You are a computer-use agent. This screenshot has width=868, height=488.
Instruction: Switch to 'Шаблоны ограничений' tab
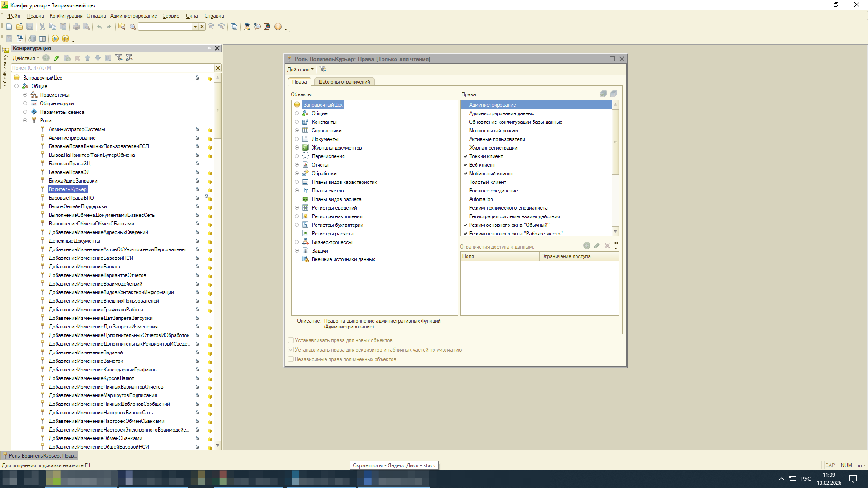344,82
